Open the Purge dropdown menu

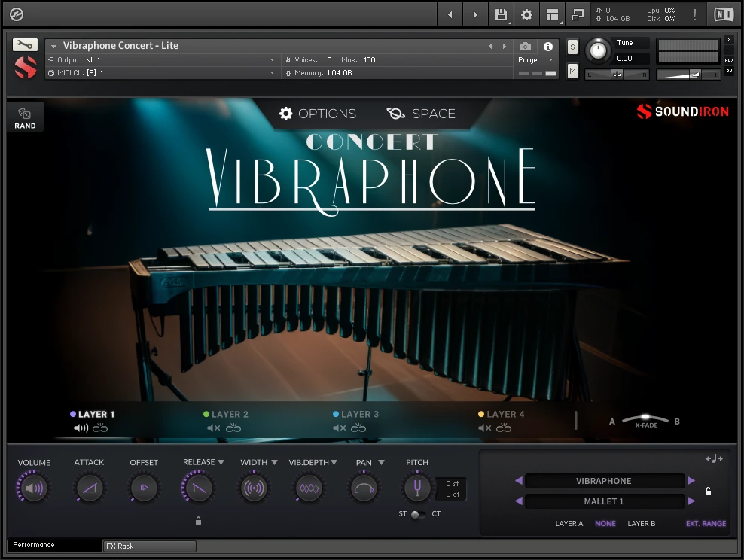click(536, 59)
